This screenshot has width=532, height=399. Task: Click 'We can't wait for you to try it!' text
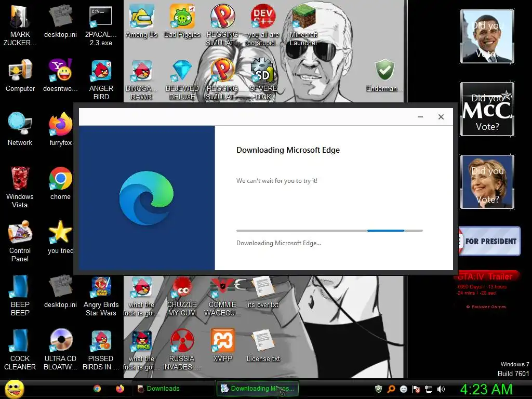(277, 181)
